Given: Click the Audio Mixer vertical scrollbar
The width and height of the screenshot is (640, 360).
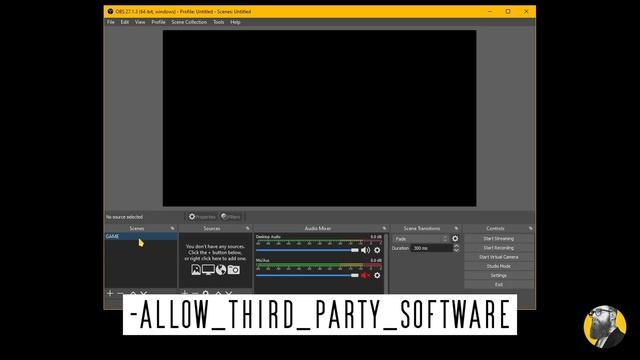Looking at the screenshot, I should point(386,263).
